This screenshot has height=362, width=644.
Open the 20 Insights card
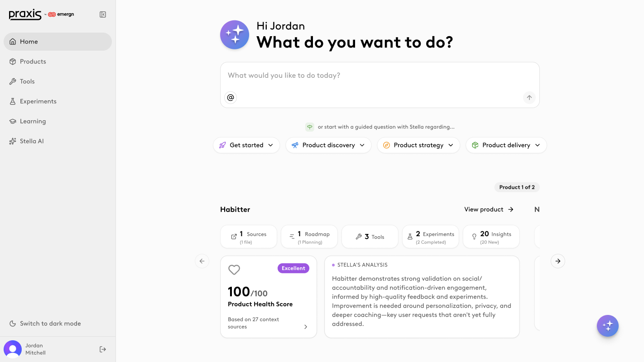coord(491,237)
